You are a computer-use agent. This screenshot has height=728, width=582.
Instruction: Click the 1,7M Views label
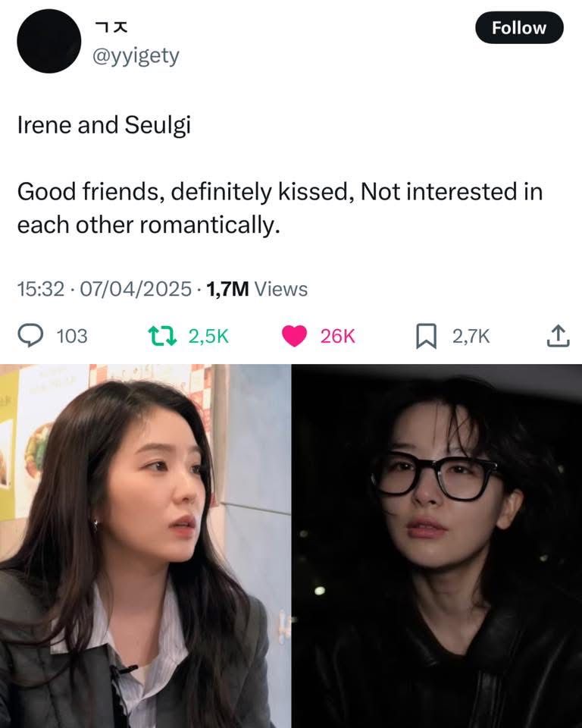coord(257,289)
